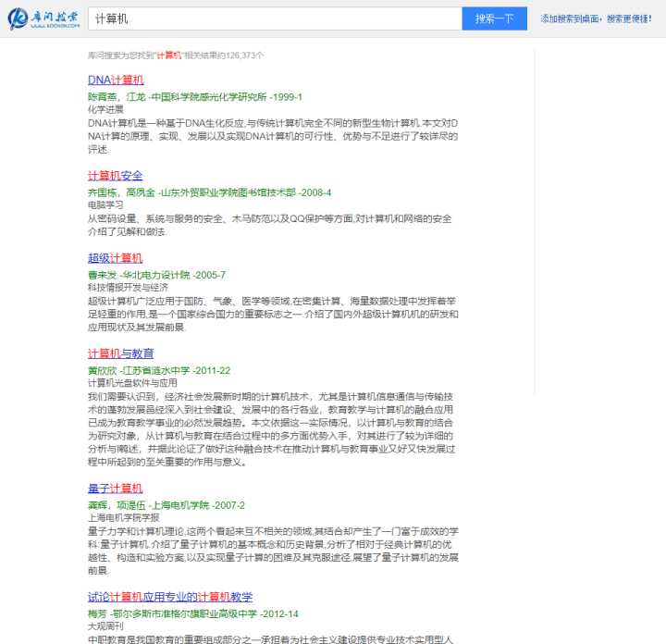The image size is (666, 644).
Task: Open the 计算机与教育 result title
Action: click(121, 353)
